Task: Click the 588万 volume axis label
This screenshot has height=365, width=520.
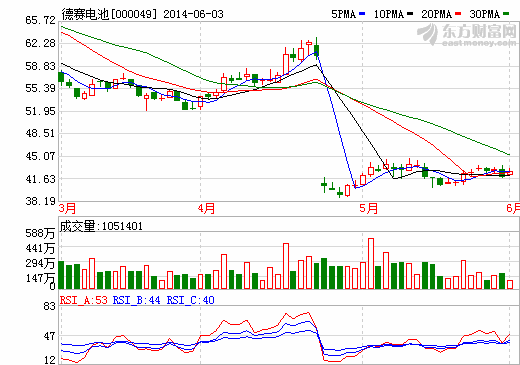Action: [40, 233]
